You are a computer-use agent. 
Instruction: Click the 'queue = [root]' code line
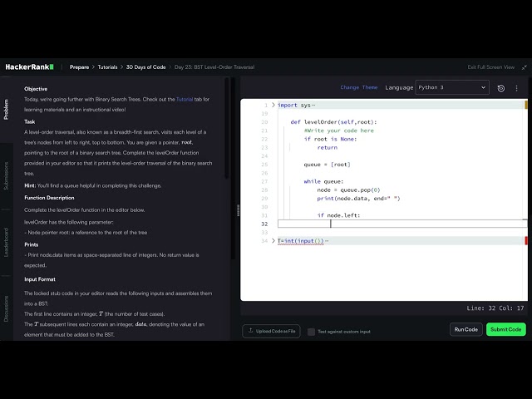(x=327, y=165)
